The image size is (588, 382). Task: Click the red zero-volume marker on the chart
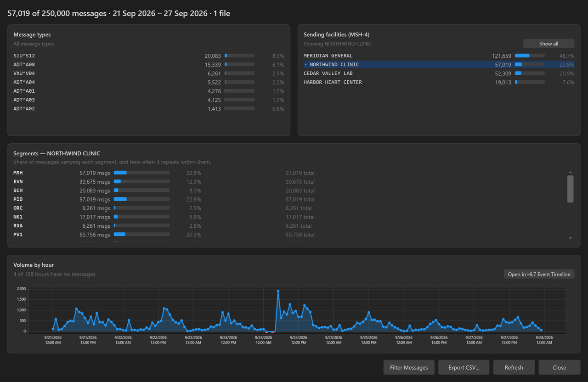[270, 332]
